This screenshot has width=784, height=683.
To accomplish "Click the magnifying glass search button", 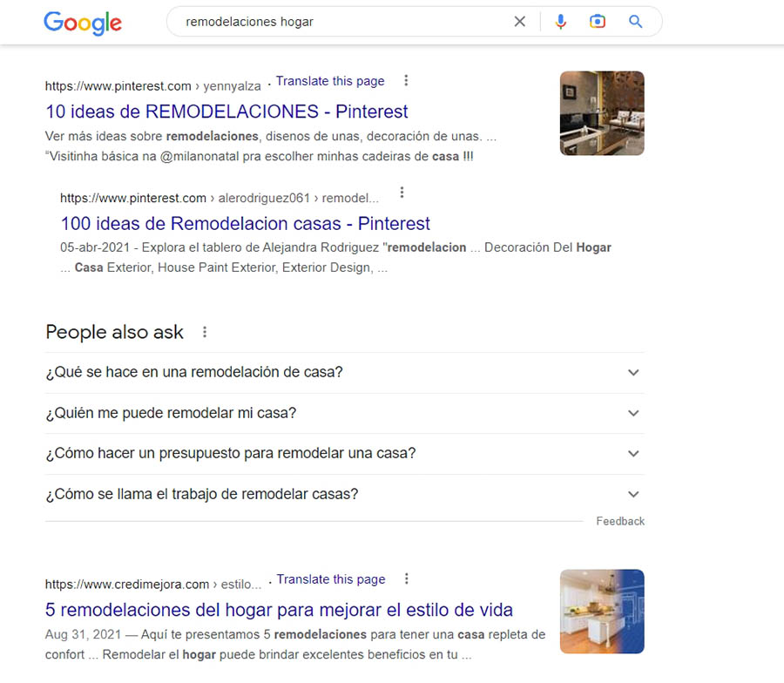I will click(636, 22).
